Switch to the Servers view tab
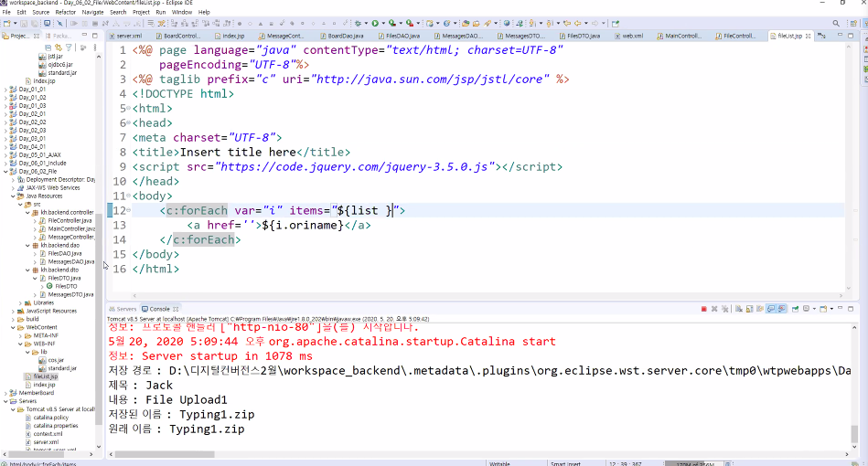This screenshot has height=466, width=868. click(x=123, y=309)
